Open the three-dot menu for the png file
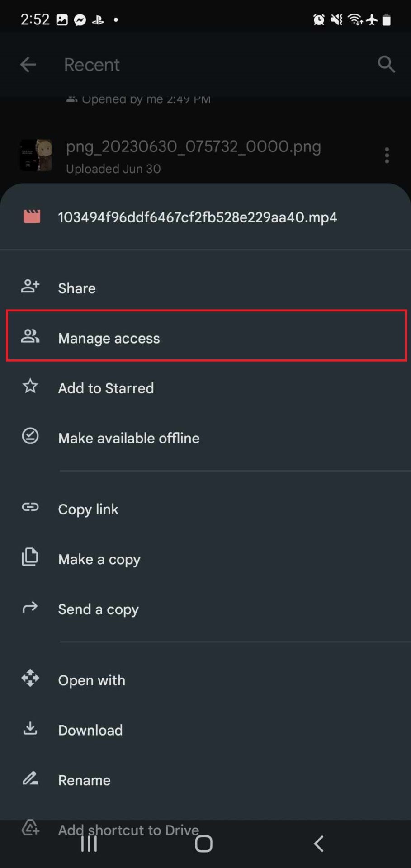The width and height of the screenshot is (411, 868). pyautogui.click(x=387, y=155)
